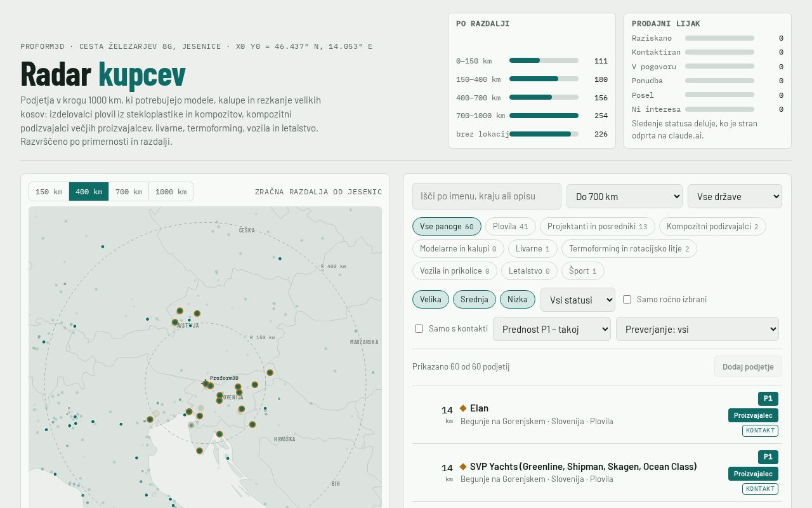
Task: Filter by the Plovila category chip
Action: coord(511,227)
